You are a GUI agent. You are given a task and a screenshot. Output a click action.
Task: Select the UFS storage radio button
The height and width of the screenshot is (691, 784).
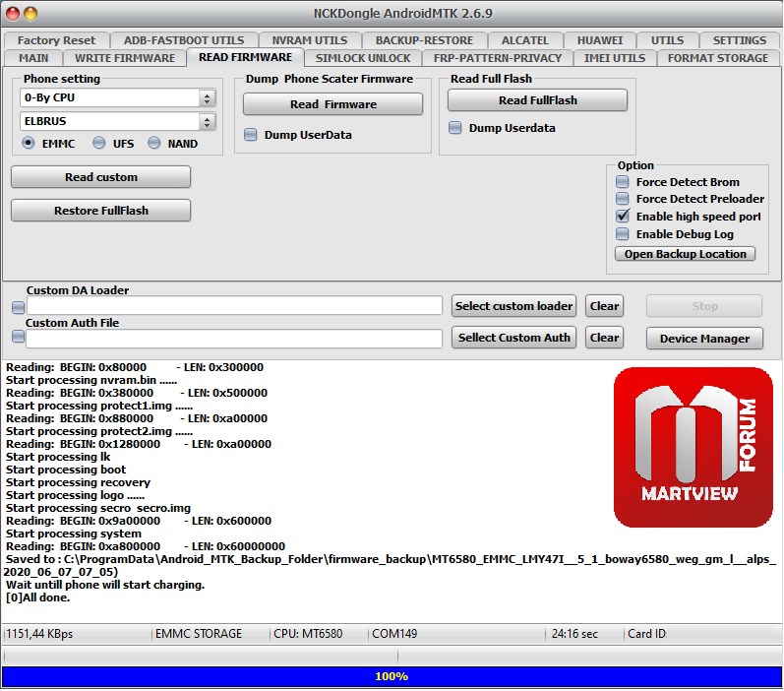(x=99, y=143)
